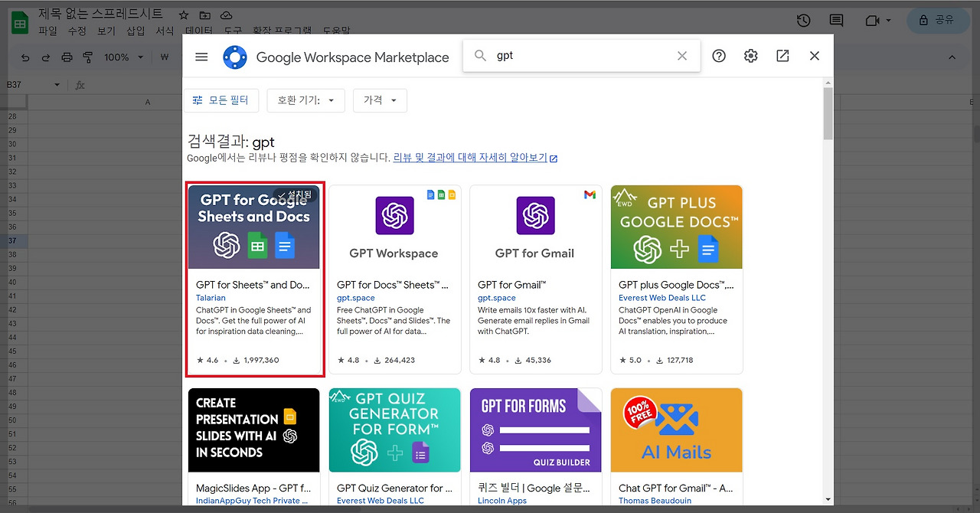Open the 도움말 menu
This screenshot has width=980, height=513.
336,31
